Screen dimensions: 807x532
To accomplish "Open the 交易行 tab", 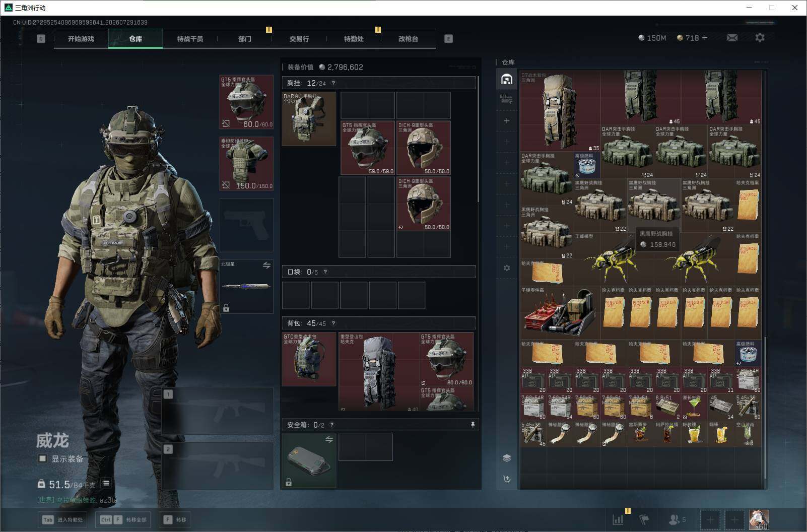I will click(x=299, y=39).
